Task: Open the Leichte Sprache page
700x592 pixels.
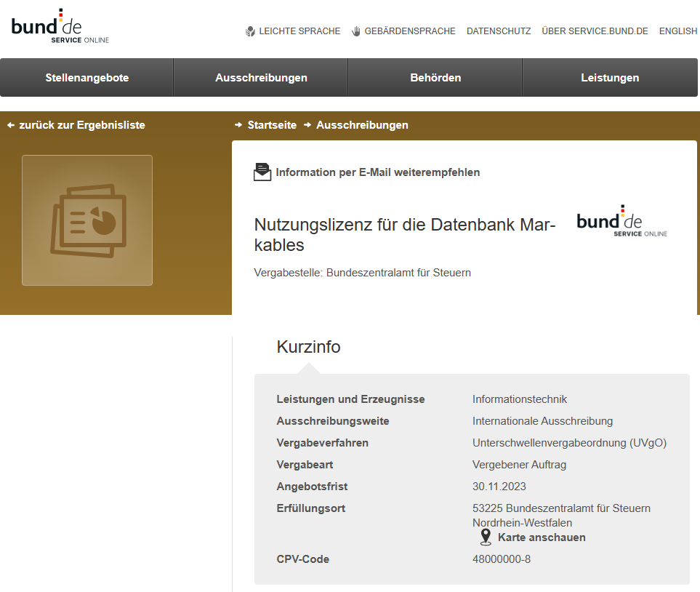Action: (299, 31)
